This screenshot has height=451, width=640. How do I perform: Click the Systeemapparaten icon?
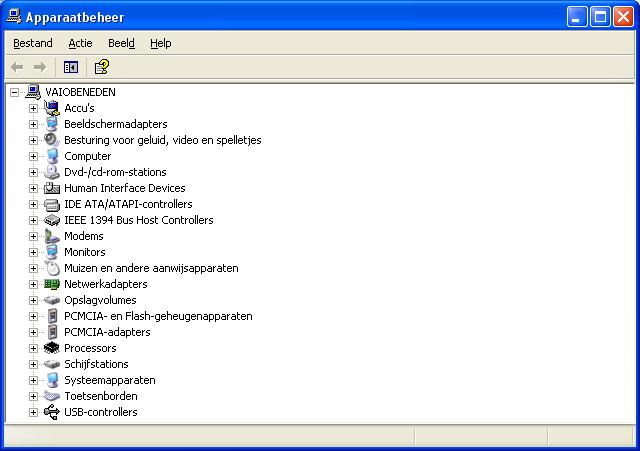click(52, 380)
